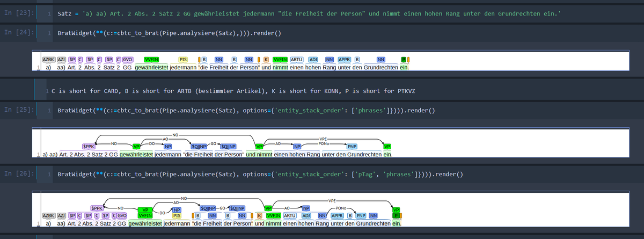Click the code line with entity_stack_order ['phrases'] only

246,111
